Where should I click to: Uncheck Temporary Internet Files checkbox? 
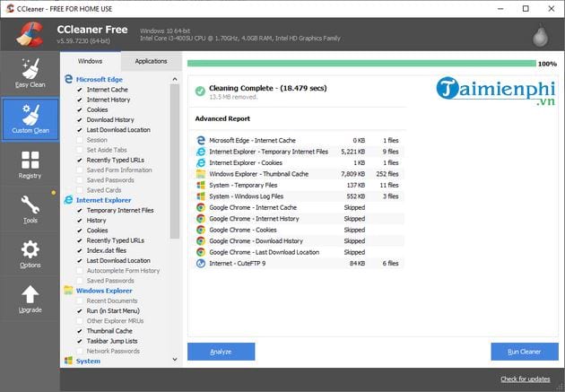tap(80, 210)
